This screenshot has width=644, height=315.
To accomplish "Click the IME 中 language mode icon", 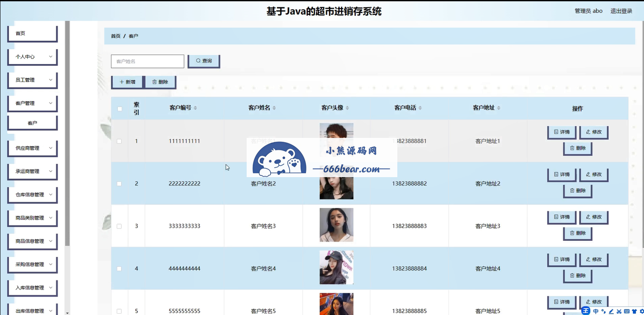I will pyautogui.click(x=596, y=311).
